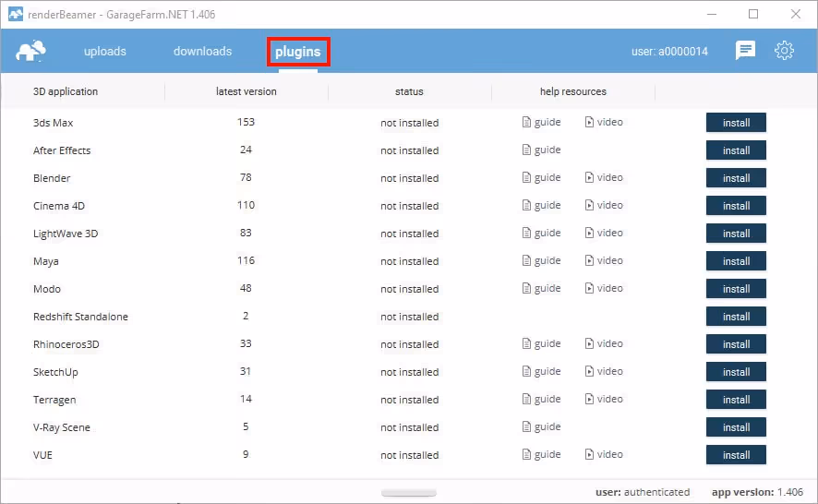Open the Maya video link
This screenshot has width=818, height=504.
[x=604, y=260]
